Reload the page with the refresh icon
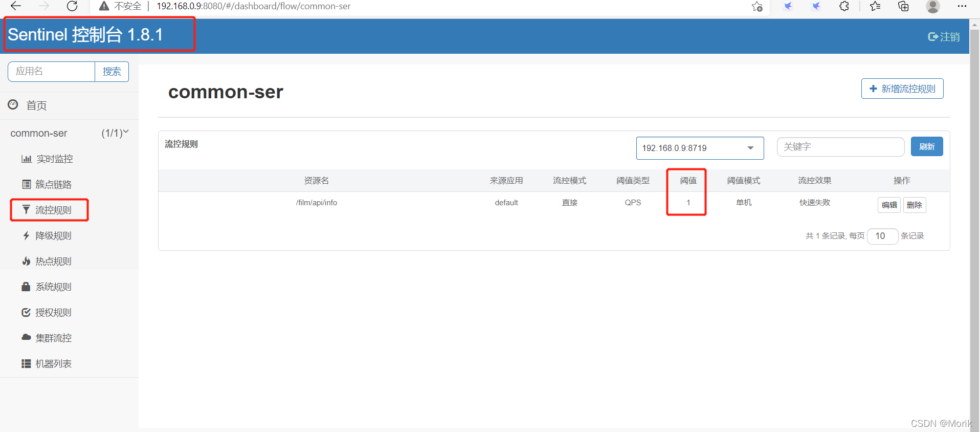Image resolution: width=980 pixels, height=432 pixels. [x=72, y=6]
